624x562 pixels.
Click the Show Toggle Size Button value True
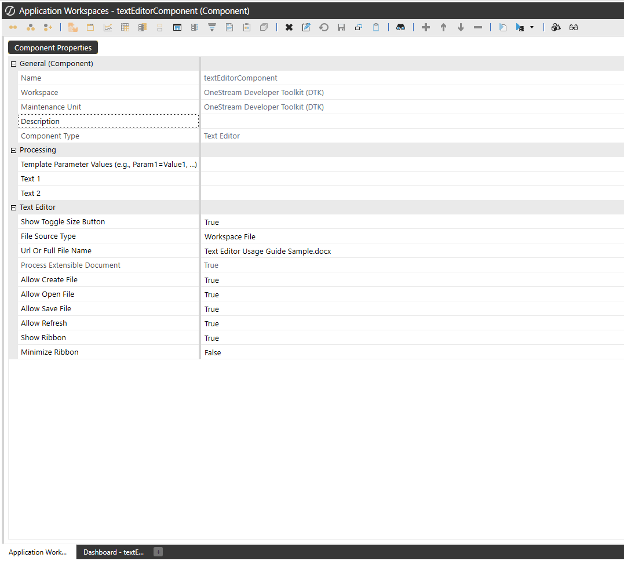212,222
